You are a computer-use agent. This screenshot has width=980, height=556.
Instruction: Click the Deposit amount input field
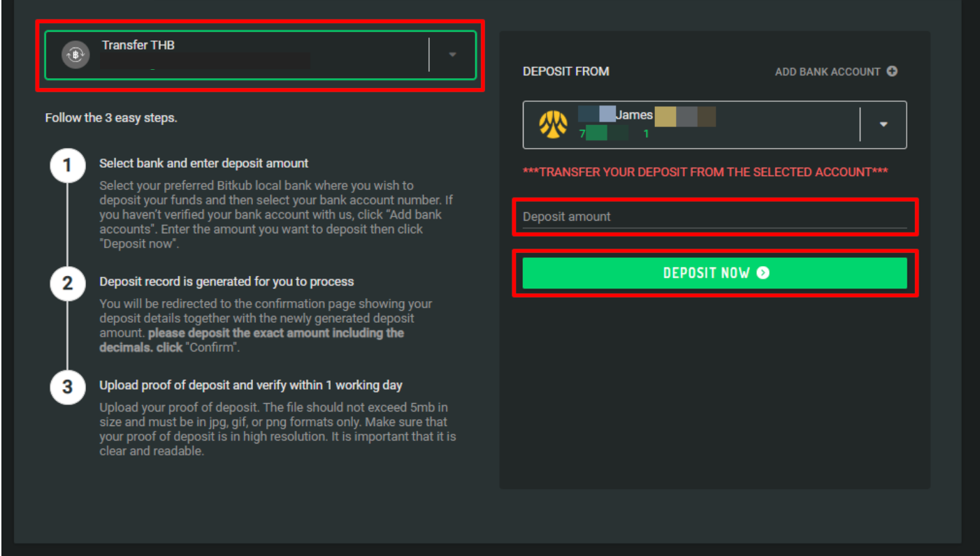(x=714, y=217)
